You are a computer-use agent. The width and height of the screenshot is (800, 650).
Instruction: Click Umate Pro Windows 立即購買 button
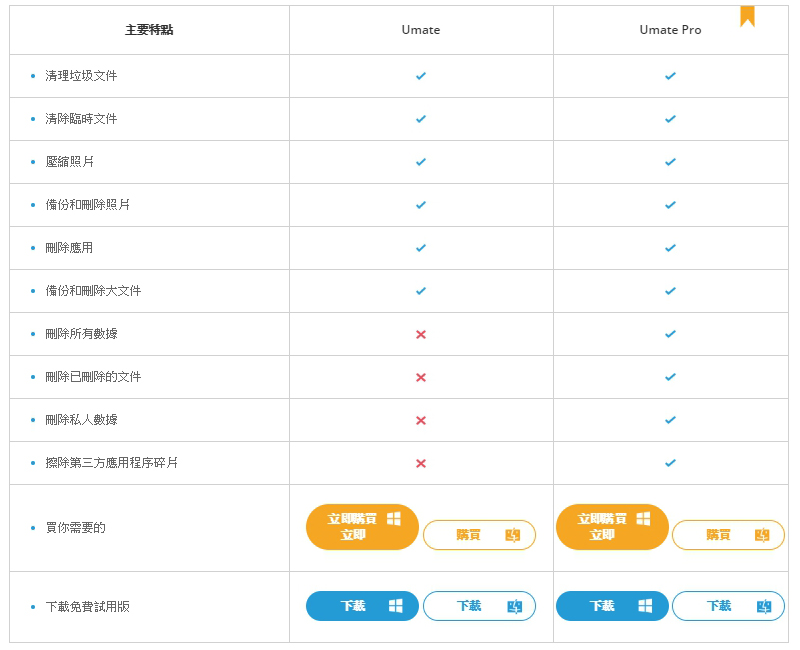(612, 527)
